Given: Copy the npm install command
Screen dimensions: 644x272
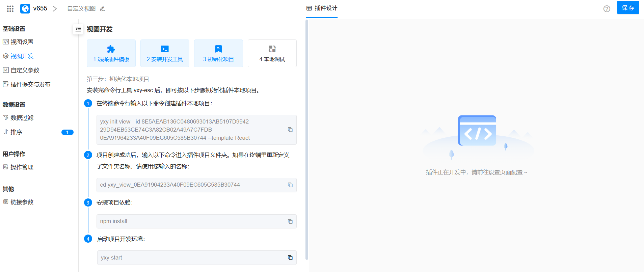Looking at the screenshot, I should pyautogui.click(x=290, y=221).
